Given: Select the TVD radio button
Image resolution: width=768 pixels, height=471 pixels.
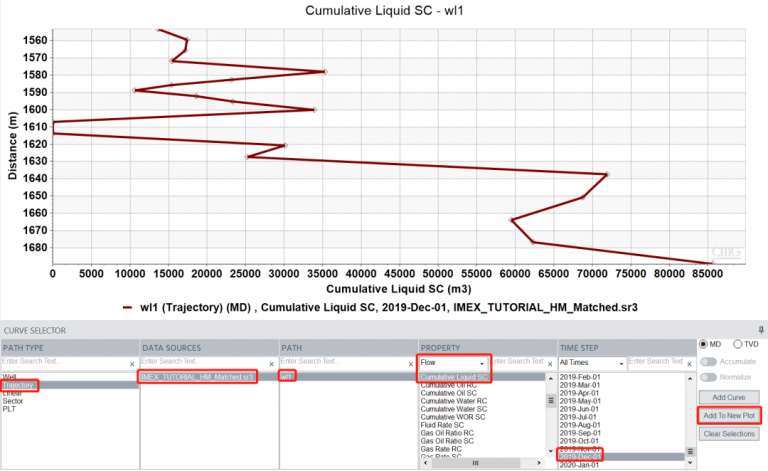Looking at the screenshot, I should click(x=737, y=344).
